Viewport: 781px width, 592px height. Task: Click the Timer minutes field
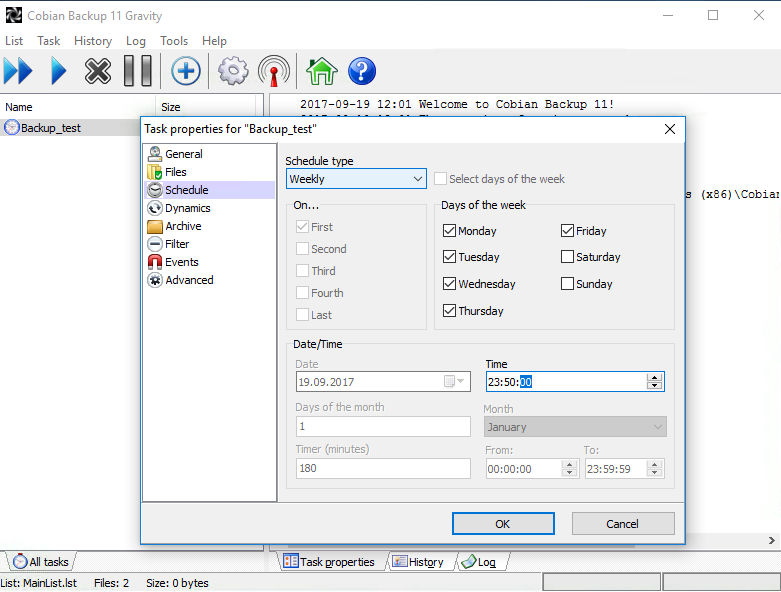(383, 468)
